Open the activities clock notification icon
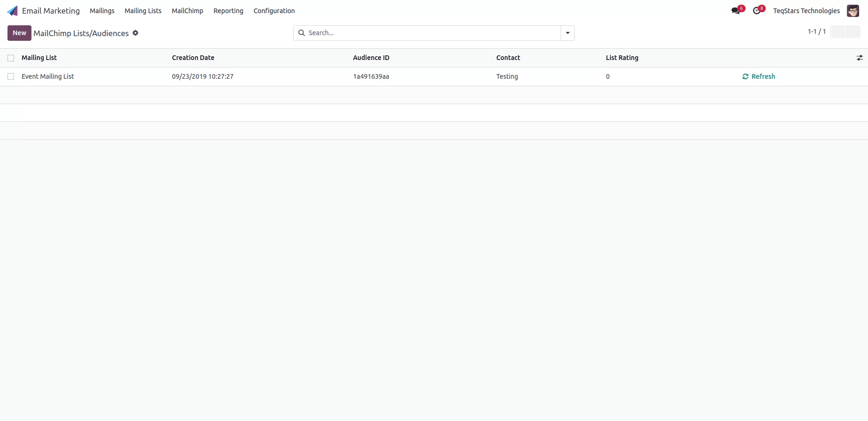This screenshot has height=421, width=868. (756, 11)
